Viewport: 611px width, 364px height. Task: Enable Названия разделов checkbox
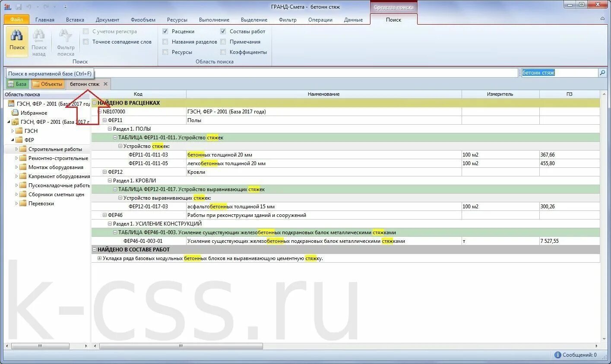coord(165,42)
